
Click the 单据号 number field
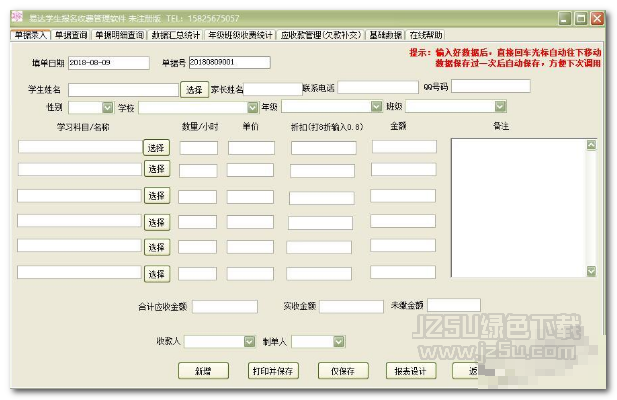[230, 62]
